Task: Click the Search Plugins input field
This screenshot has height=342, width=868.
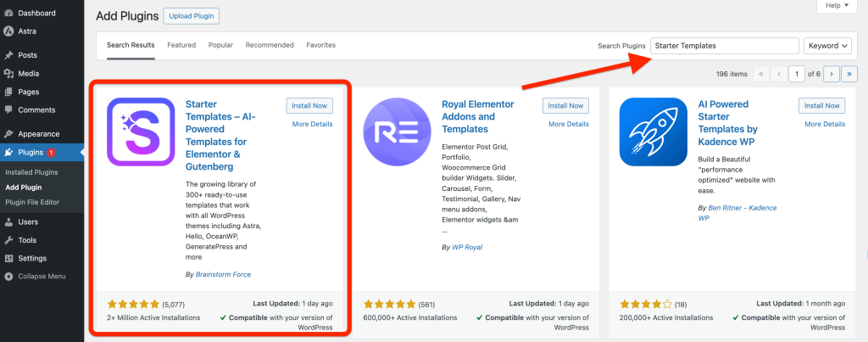Action: coord(724,46)
